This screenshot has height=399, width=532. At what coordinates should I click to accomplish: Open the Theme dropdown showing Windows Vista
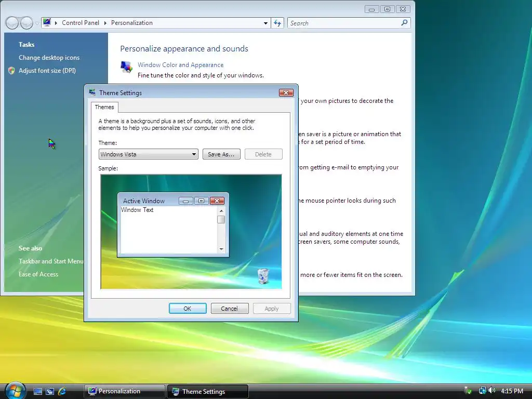[x=148, y=154]
